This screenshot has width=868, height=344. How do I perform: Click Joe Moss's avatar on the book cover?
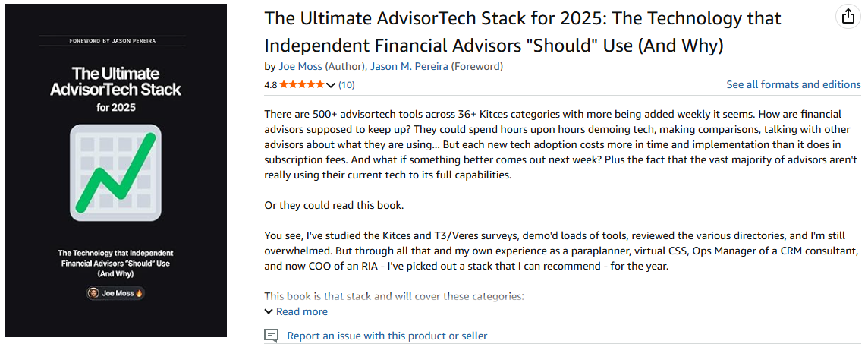coord(93,293)
